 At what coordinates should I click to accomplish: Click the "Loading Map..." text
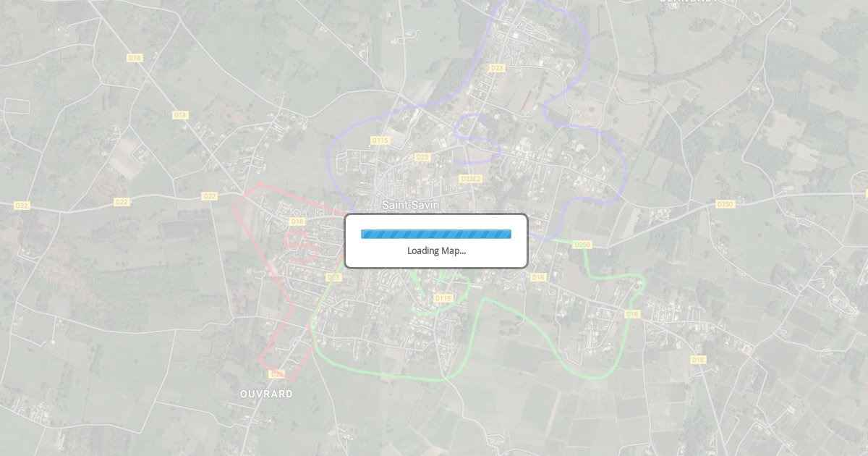(436, 251)
